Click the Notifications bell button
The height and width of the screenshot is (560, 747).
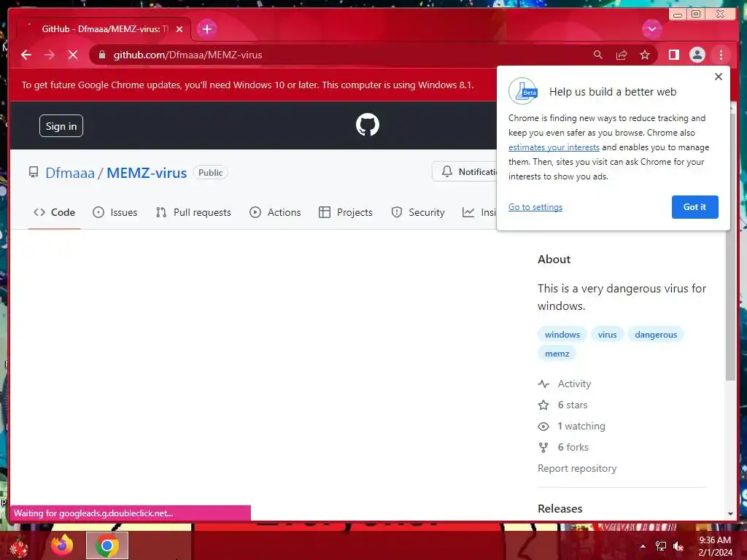pyautogui.click(x=465, y=171)
